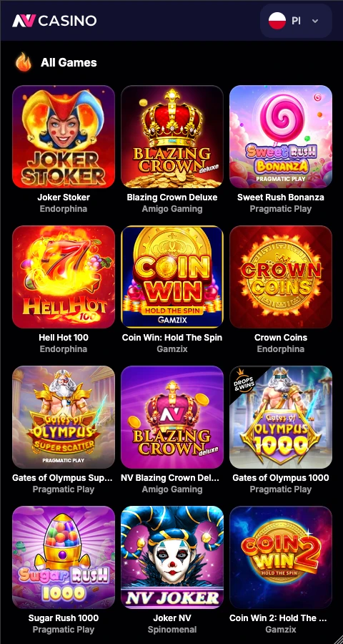
Task: Open the language dropdown chevron
Action: [315, 21]
